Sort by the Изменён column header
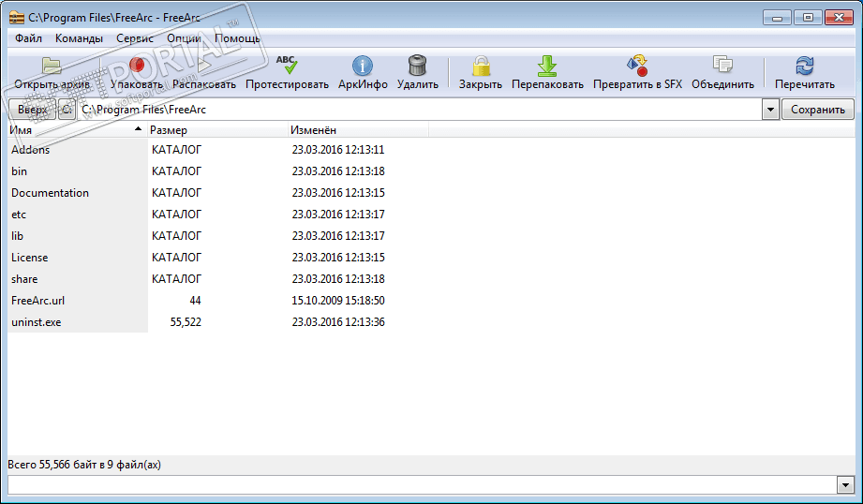The width and height of the screenshot is (863, 504). point(358,130)
